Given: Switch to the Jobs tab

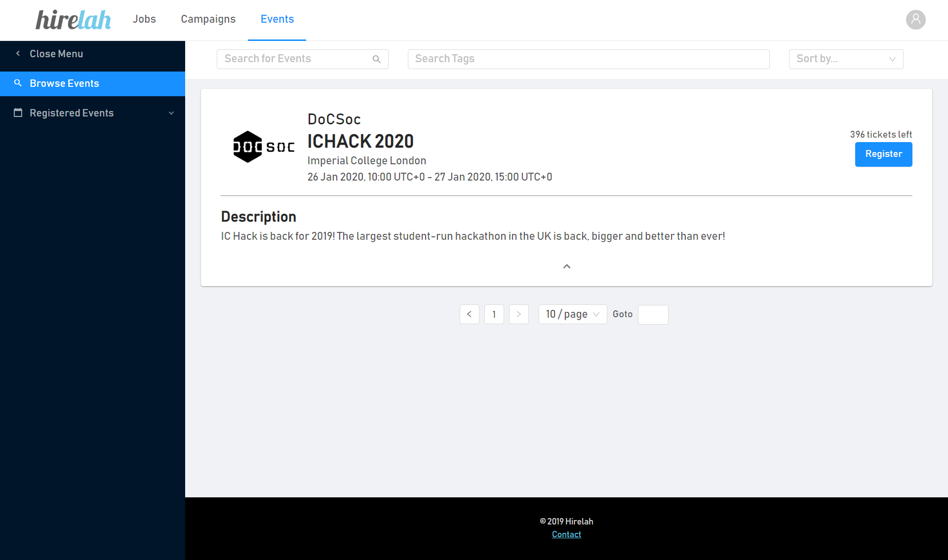Looking at the screenshot, I should coord(144,19).
